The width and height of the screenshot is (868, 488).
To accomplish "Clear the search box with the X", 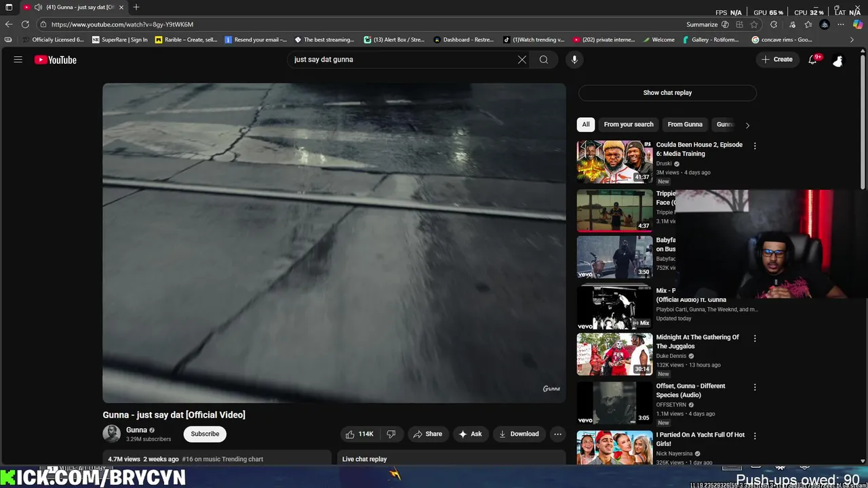I will click(x=522, y=60).
